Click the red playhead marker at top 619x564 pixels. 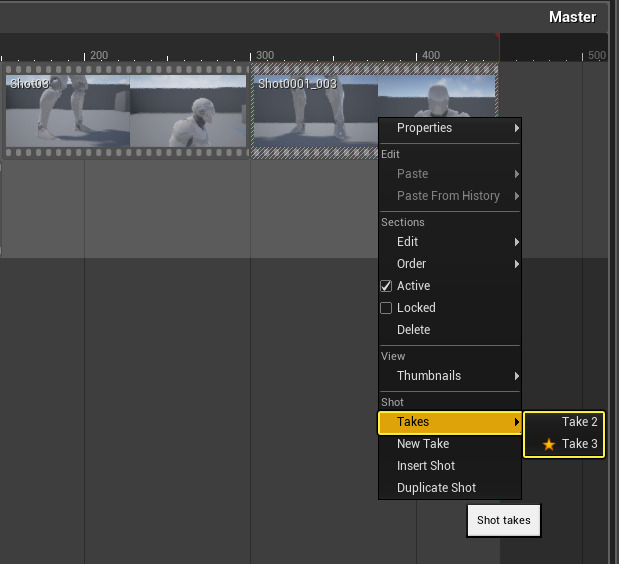point(498,36)
